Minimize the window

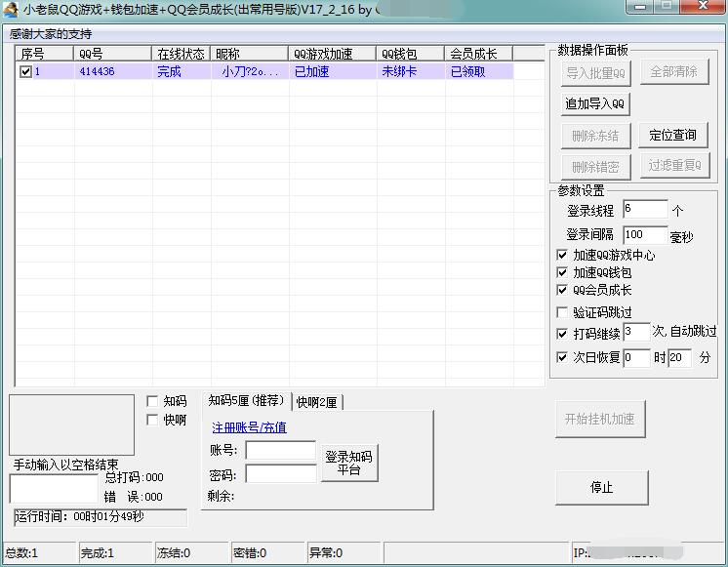(x=640, y=7)
